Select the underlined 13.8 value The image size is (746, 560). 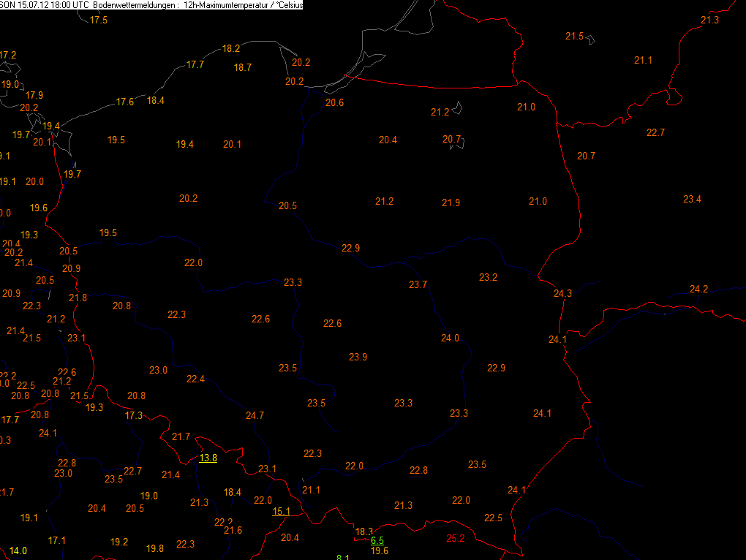(x=208, y=458)
